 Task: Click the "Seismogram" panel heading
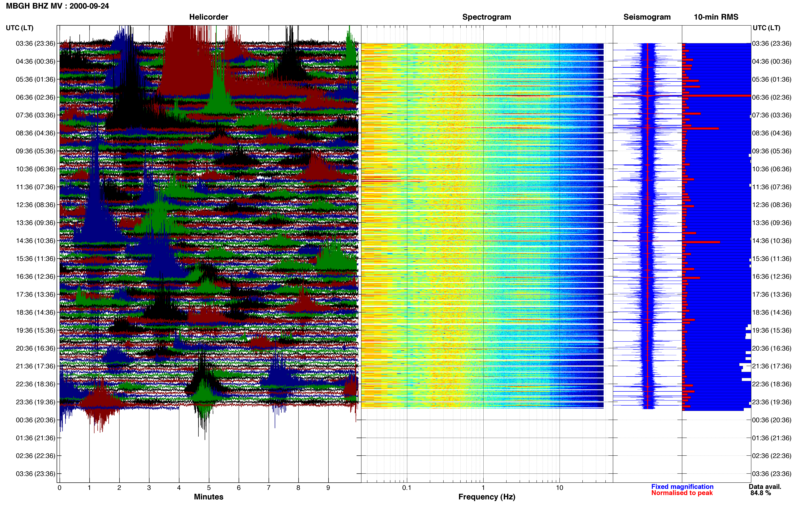point(647,17)
